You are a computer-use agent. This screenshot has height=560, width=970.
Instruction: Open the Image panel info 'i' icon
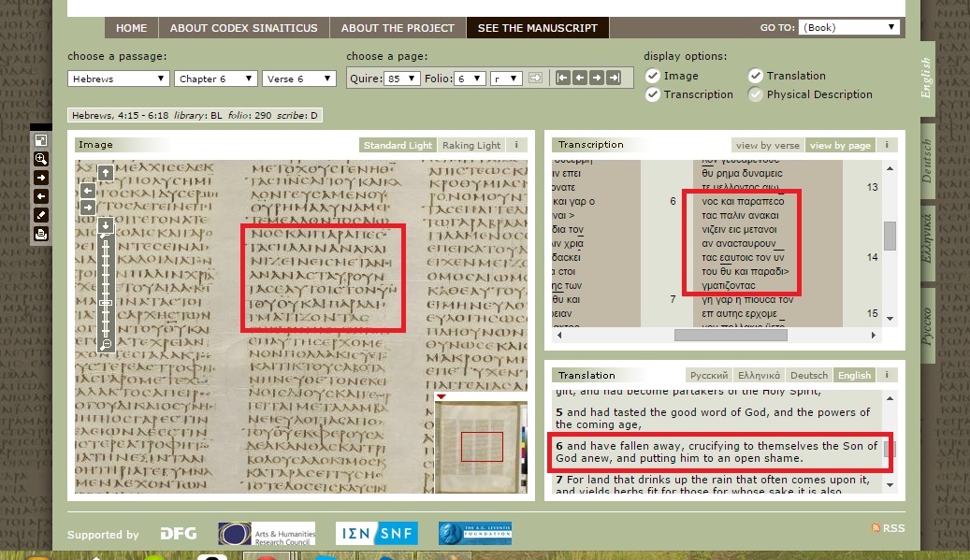(x=516, y=145)
